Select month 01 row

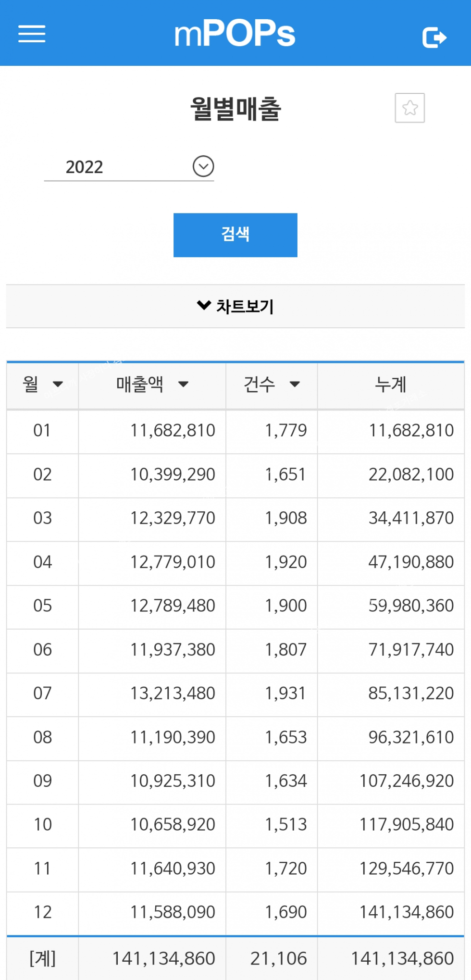tap(42, 430)
